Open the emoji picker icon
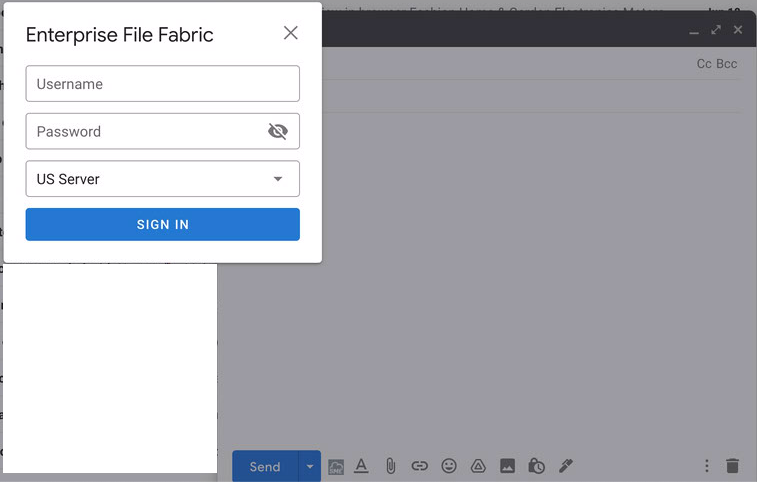The height and width of the screenshot is (482, 757). tap(449, 466)
